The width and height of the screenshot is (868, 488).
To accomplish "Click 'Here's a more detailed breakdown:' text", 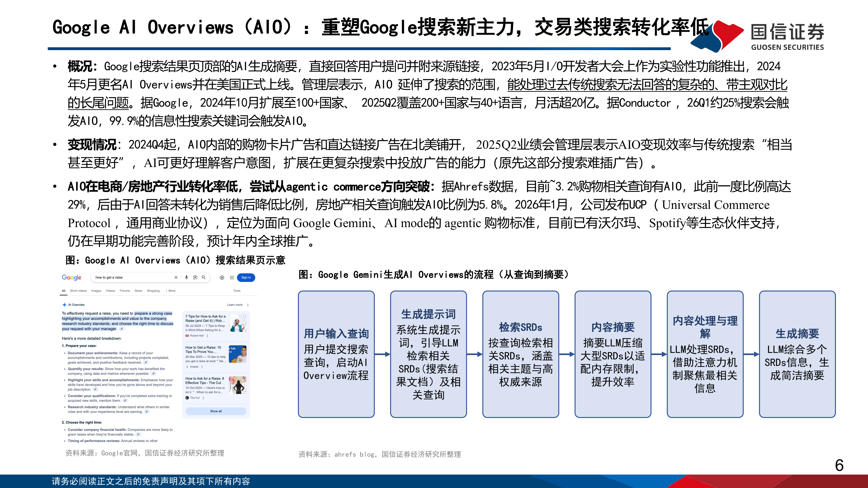I will tap(92, 339).
